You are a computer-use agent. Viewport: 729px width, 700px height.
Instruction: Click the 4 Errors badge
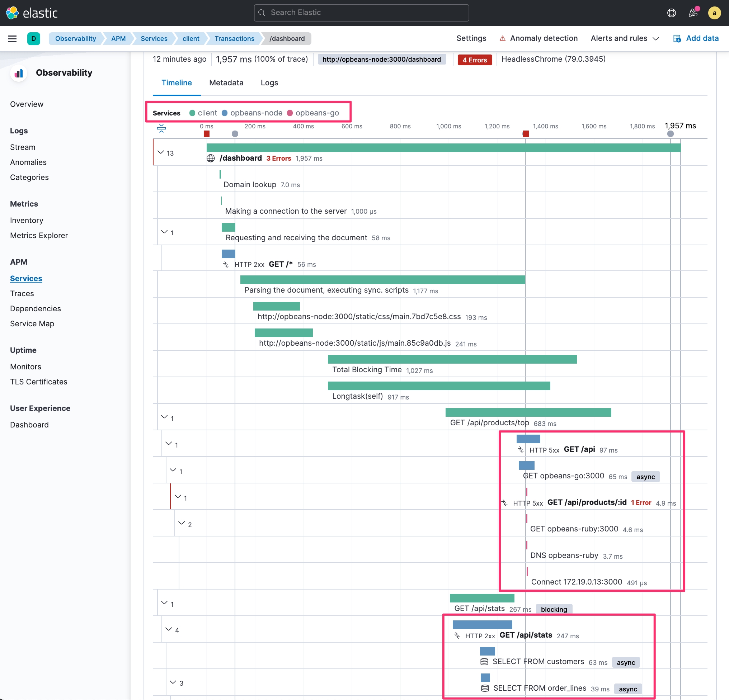(x=474, y=60)
